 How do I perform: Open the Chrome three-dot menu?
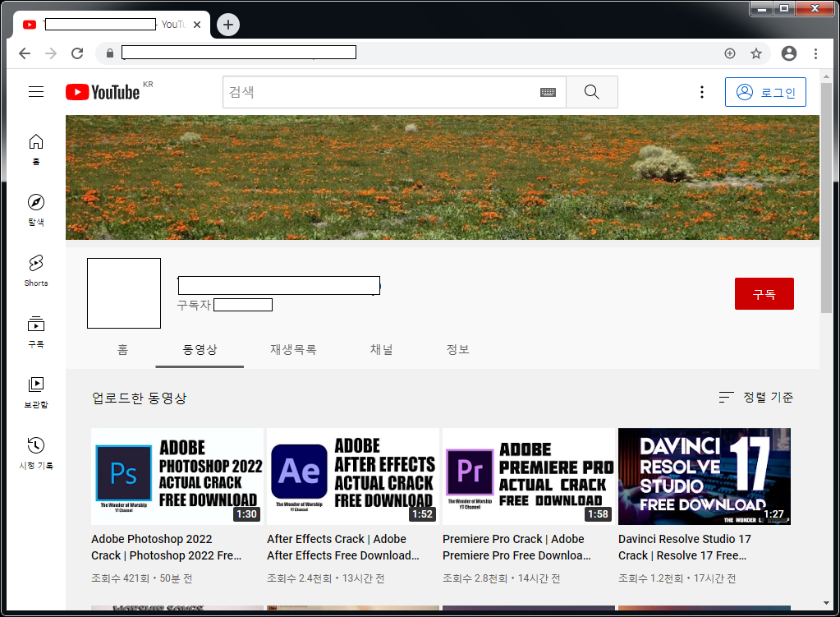point(815,53)
